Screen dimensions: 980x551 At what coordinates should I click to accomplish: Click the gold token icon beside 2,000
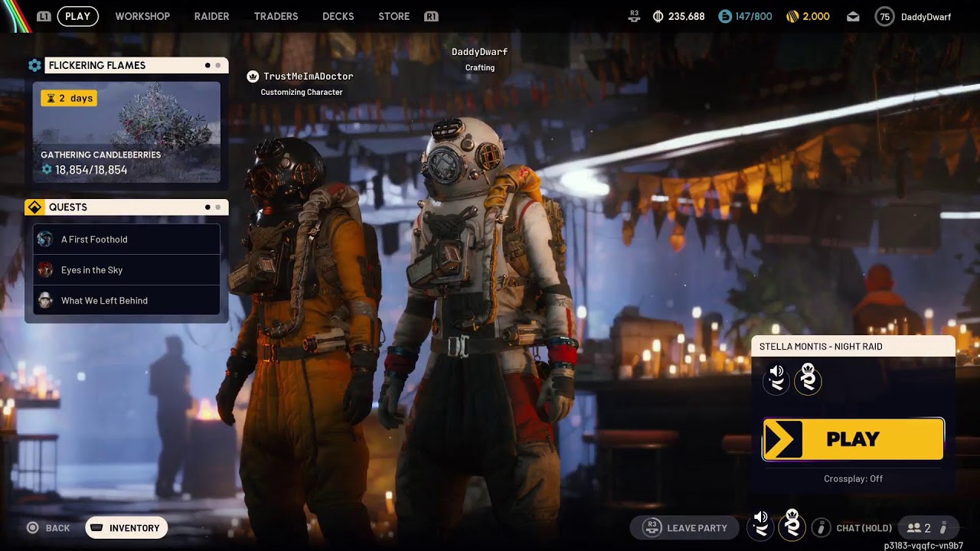[x=792, y=16]
